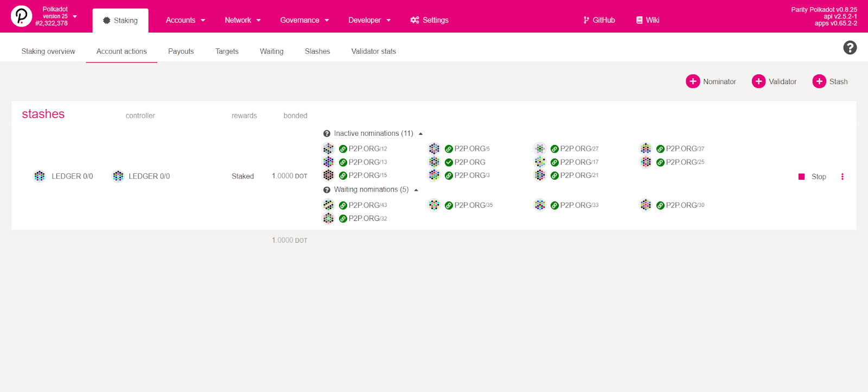Click the P2P.ORG/32 identicon
This screenshot has height=392, width=868.
click(x=328, y=218)
